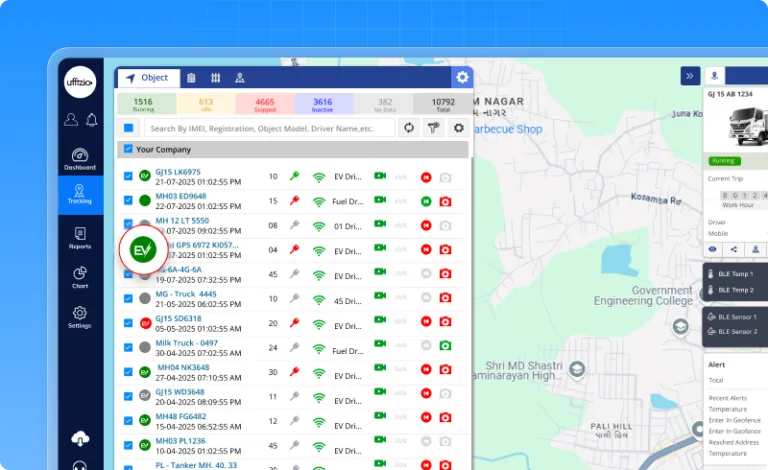Open Reports from the left sidebar

[x=80, y=237]
